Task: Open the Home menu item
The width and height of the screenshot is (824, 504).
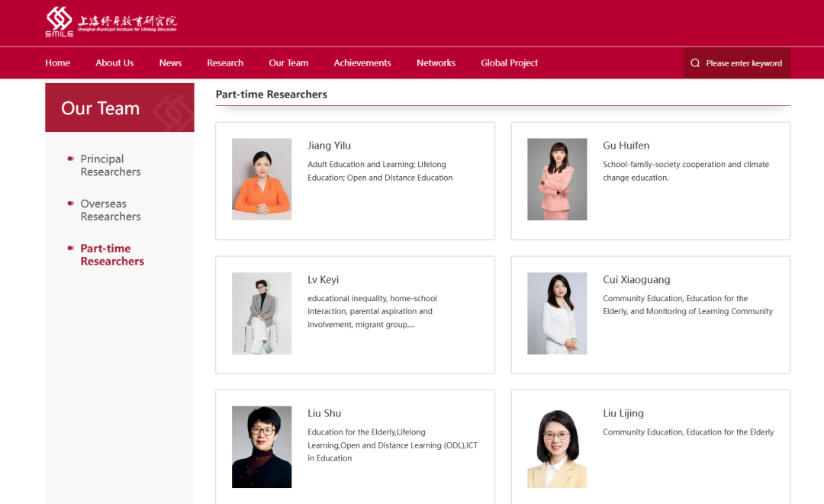Action: [x=57, y=63]
